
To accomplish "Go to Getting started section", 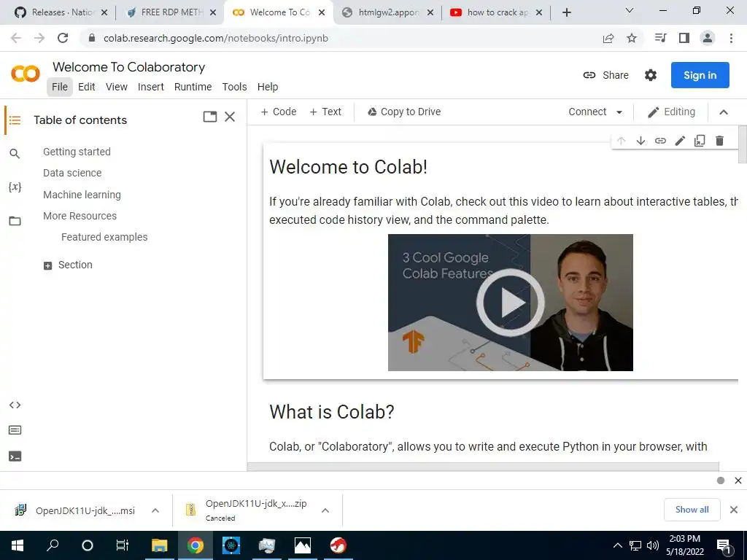I will coord(77,152).
